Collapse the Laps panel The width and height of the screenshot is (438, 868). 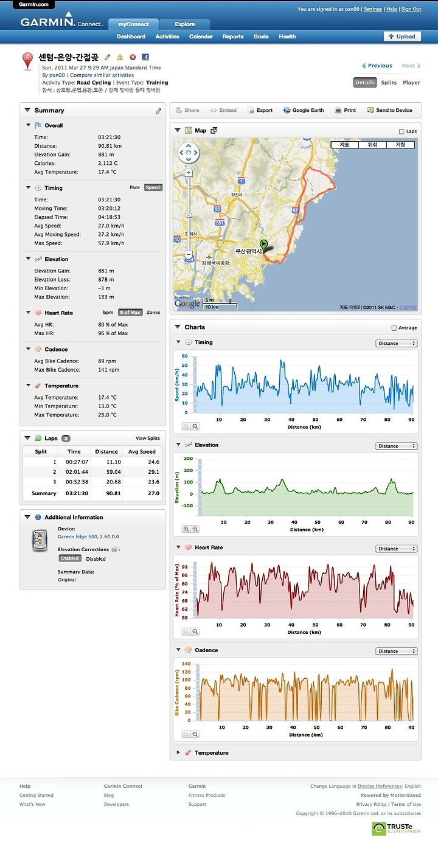pyautogui.click(x=27, y=438)
